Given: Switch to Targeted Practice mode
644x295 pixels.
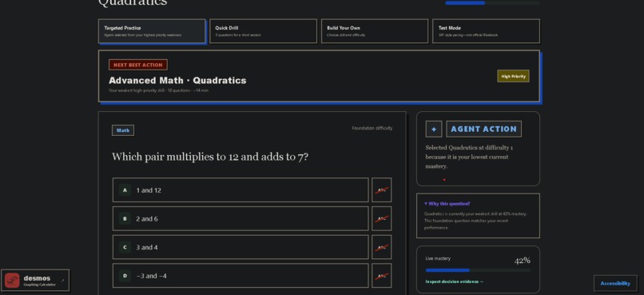Looking at the screenshot, I should point(152,31).
